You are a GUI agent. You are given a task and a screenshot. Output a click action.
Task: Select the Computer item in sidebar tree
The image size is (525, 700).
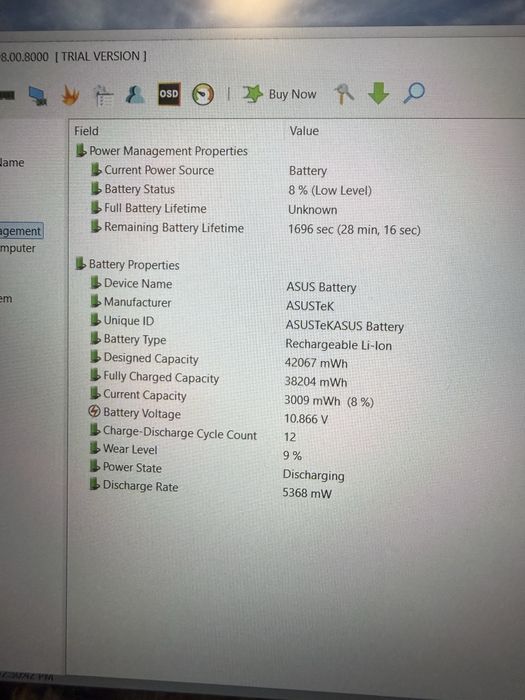17,248
